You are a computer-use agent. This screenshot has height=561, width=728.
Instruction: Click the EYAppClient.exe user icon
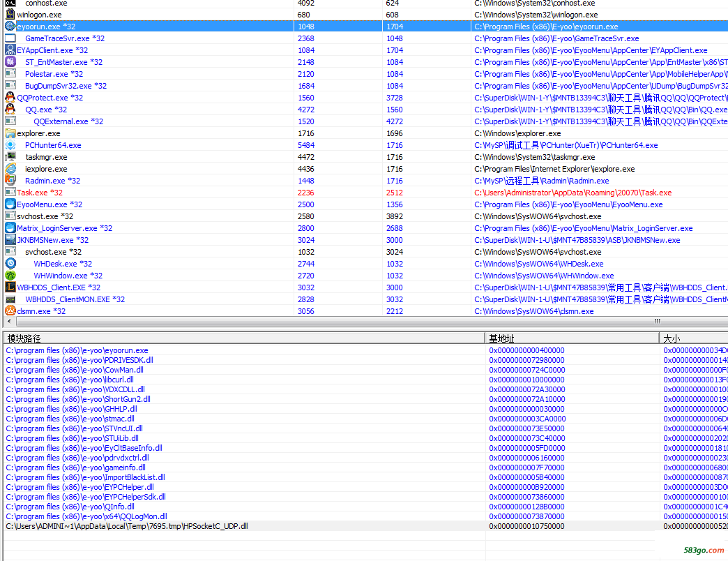point(10,50)
